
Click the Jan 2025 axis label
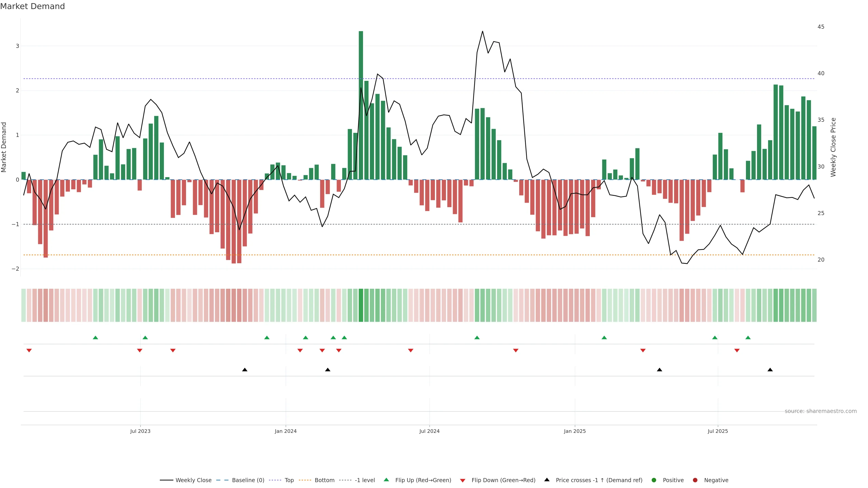pyautogui.click(x=575, y=431)
